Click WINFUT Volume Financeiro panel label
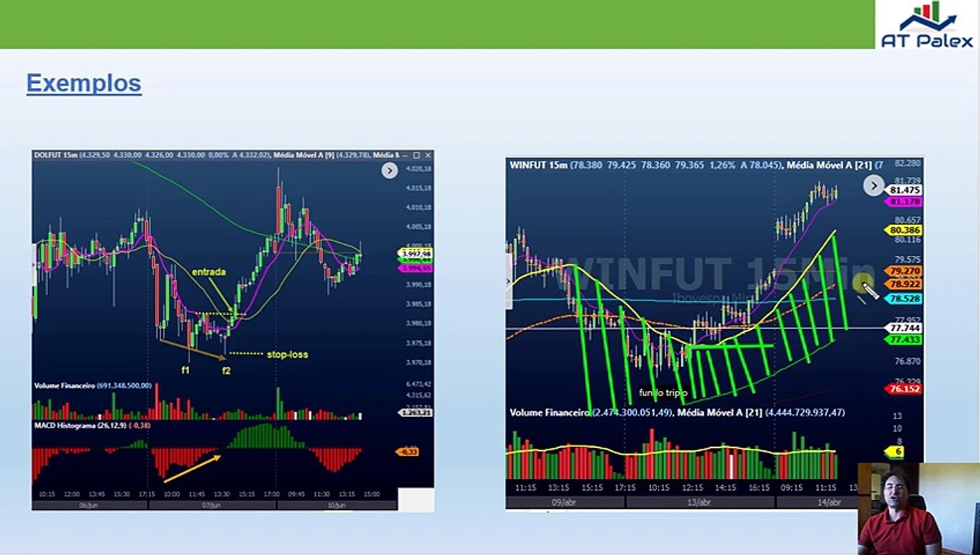980x555 pixels. pyautogui.click(x=550, y=413)
